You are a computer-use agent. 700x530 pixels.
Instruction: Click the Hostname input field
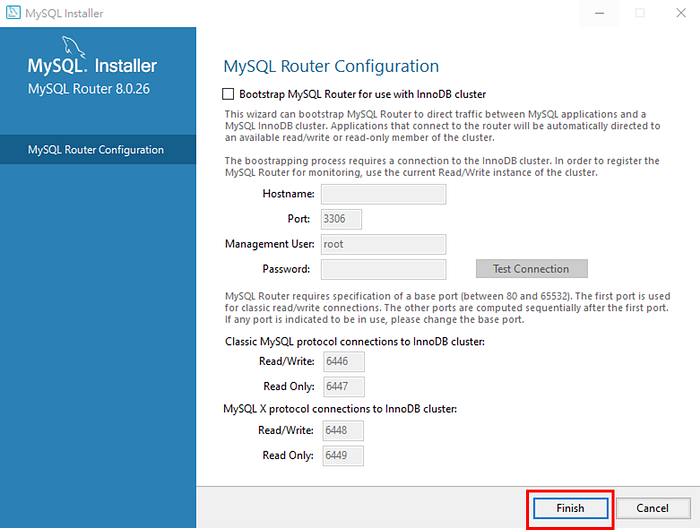coord(383,194)
